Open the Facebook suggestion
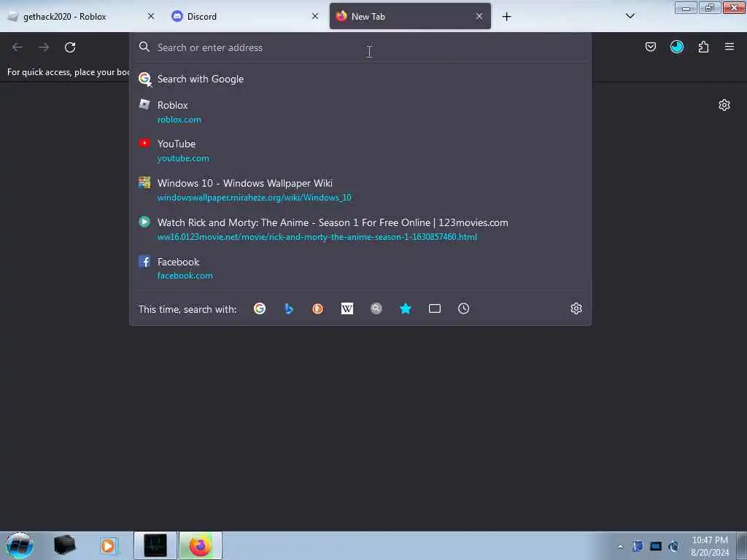 point(360,268)
